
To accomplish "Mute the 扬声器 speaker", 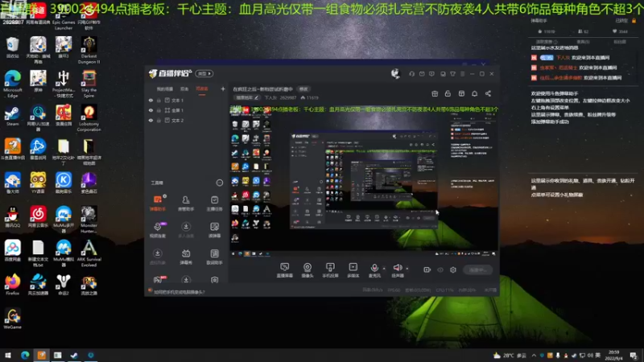I will 398,269.
